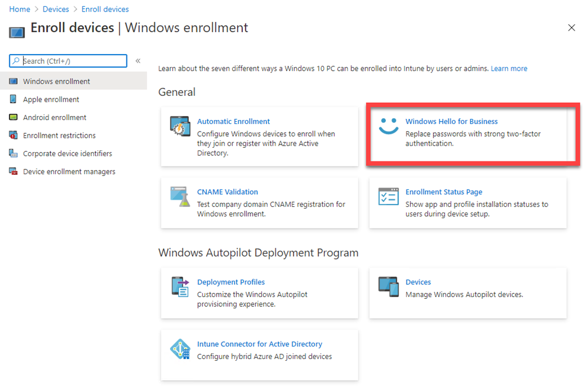Click the Learn more link
588x390 pixels.
(x=509, y=68)
